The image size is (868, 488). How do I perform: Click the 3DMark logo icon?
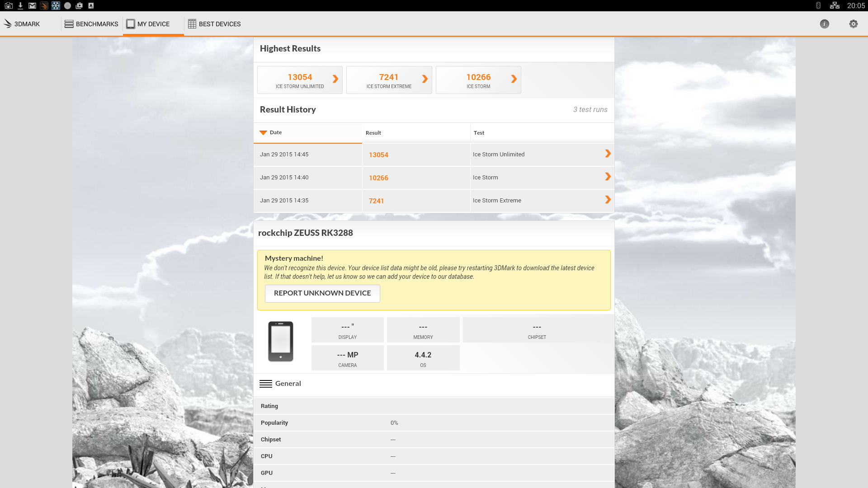(8, 23)
